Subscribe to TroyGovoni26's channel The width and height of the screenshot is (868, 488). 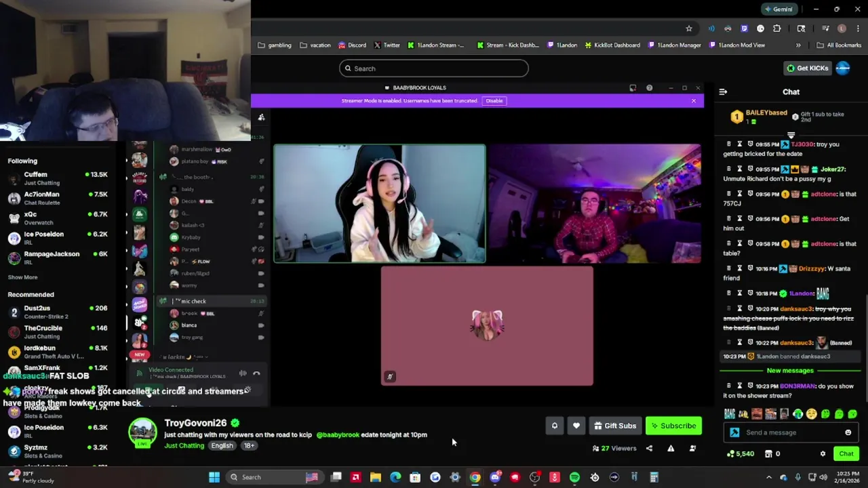673,426
